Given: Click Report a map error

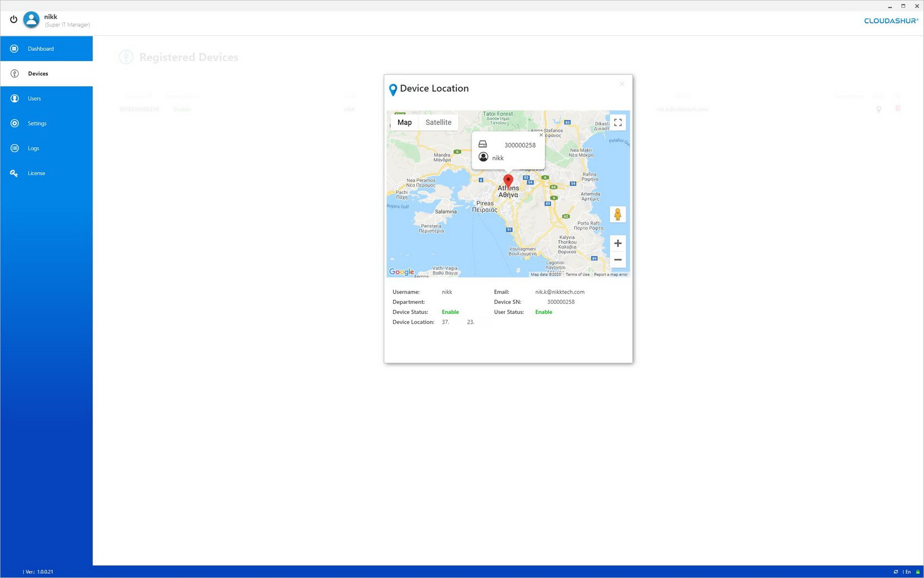Looking at the screenshot, I should tap(610, 274).
